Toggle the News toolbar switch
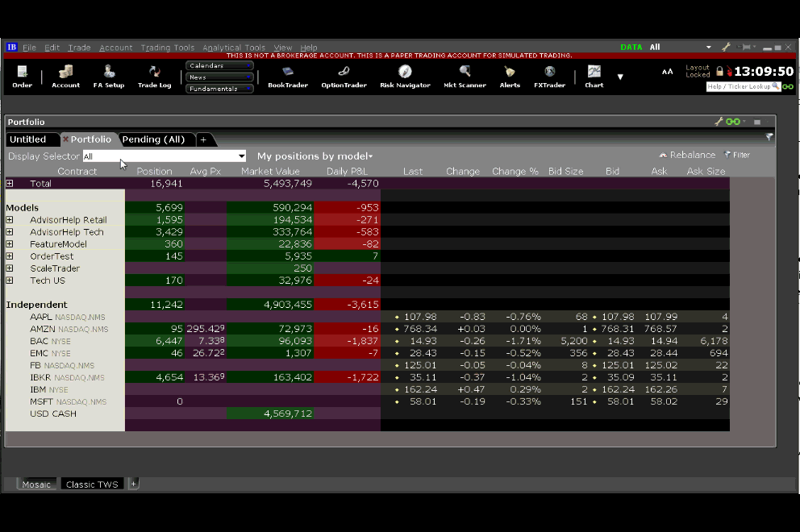This screenshot has height=532, width=800. 219,77
